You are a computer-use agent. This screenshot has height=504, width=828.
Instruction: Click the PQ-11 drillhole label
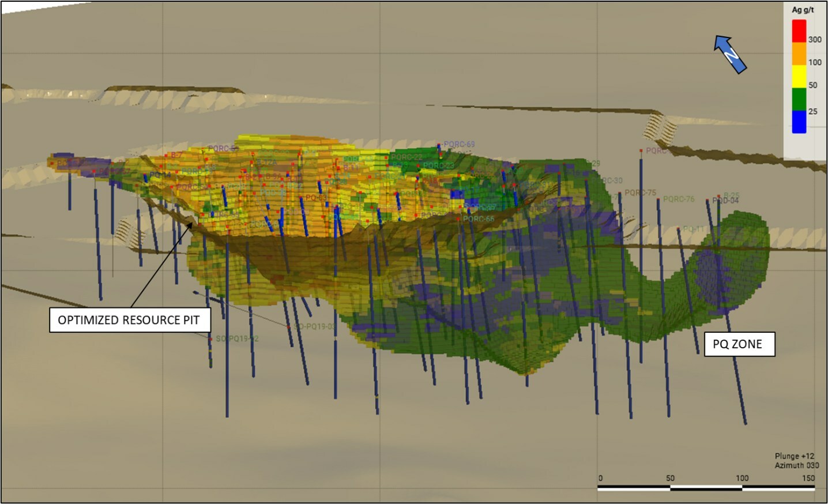pos(694,229)
